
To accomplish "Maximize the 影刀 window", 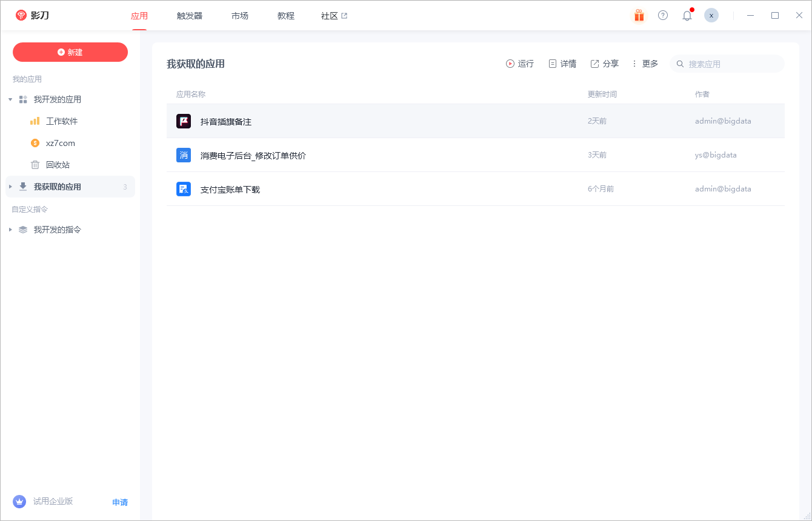I will click(775, 15).
